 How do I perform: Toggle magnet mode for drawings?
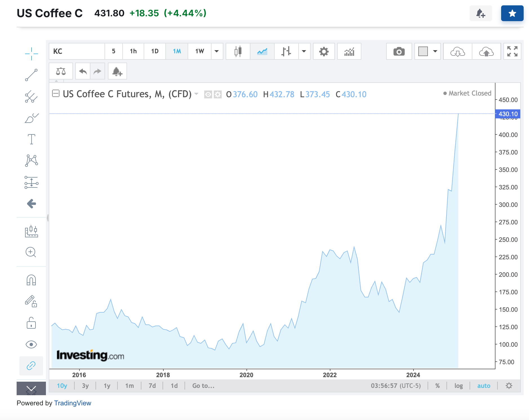[31, 280]
